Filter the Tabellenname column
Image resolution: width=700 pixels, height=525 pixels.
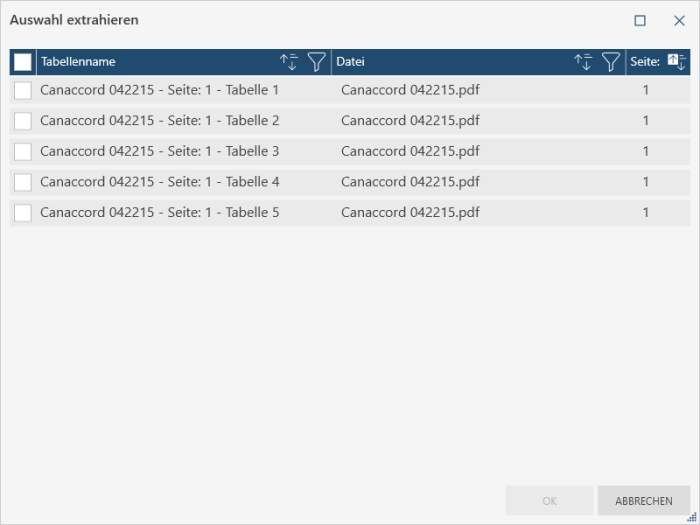point(316,62)
